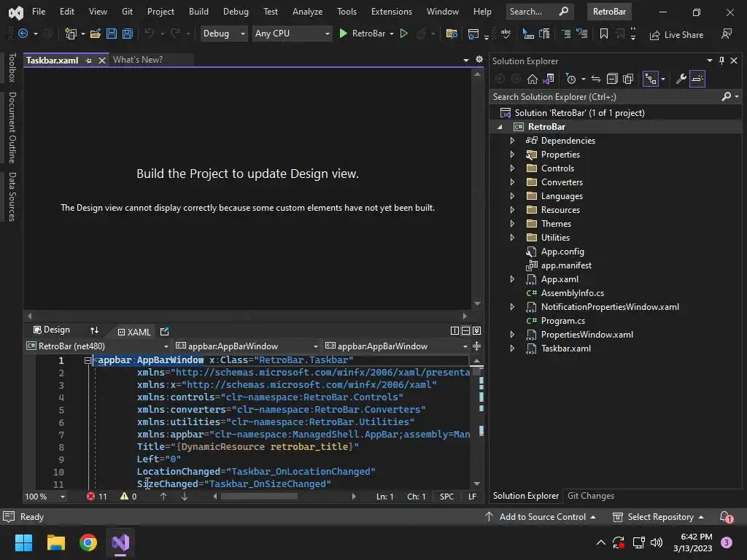Click the red error count indicator
Image resolution: width=747 pixels, height=560 pixels.
97,497
